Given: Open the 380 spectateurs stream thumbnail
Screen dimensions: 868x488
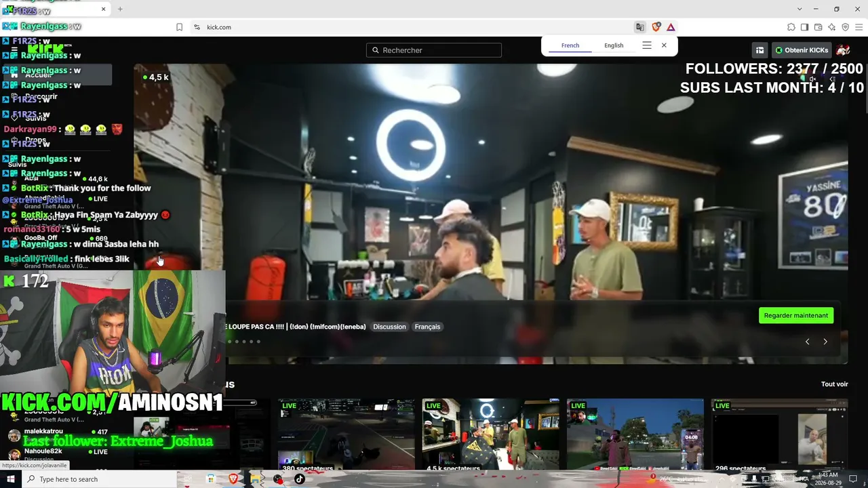Looking at the screenshot, I should [346, 434].
